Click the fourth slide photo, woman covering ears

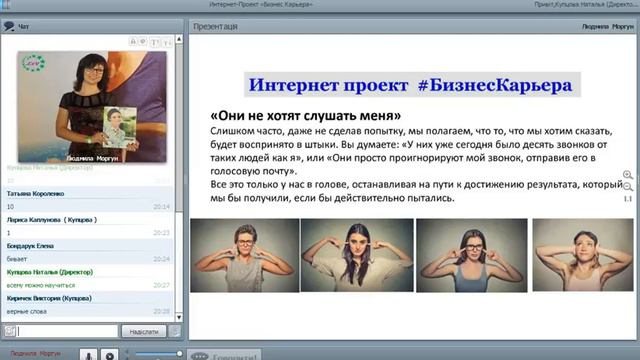(x=583, y=255)
